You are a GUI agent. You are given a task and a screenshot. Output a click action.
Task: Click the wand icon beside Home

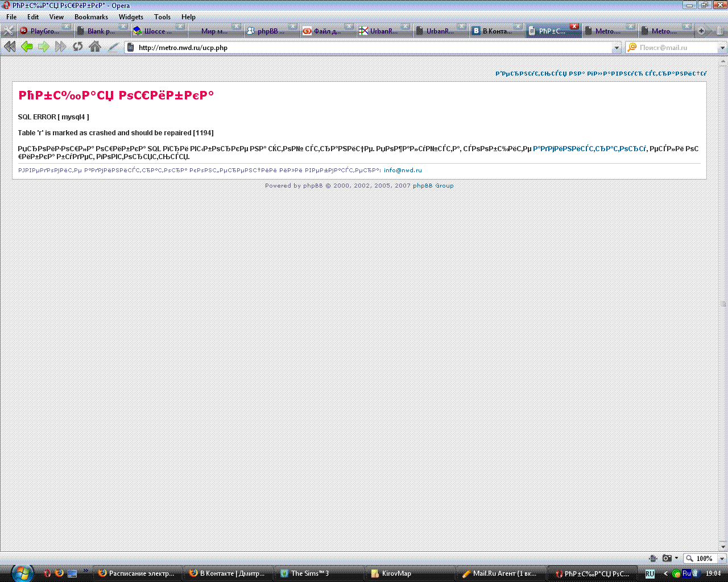coord(113,47)
